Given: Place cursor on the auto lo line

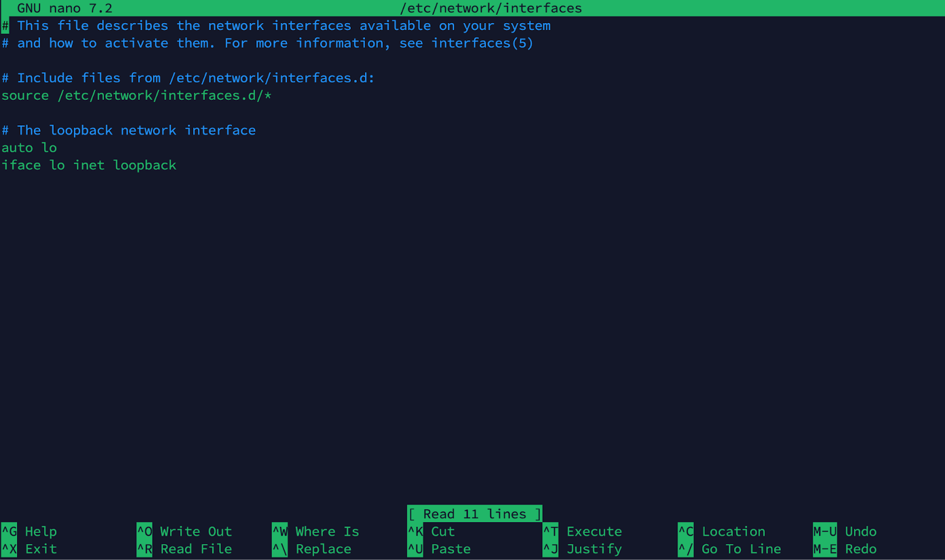Looking at the screenshot, I should point(29,148).
